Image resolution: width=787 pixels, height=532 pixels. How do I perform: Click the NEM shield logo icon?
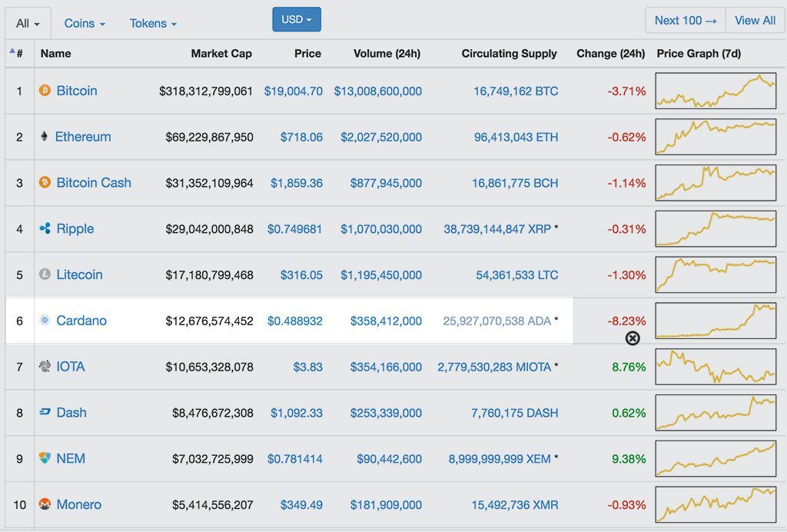coord(45,457)
